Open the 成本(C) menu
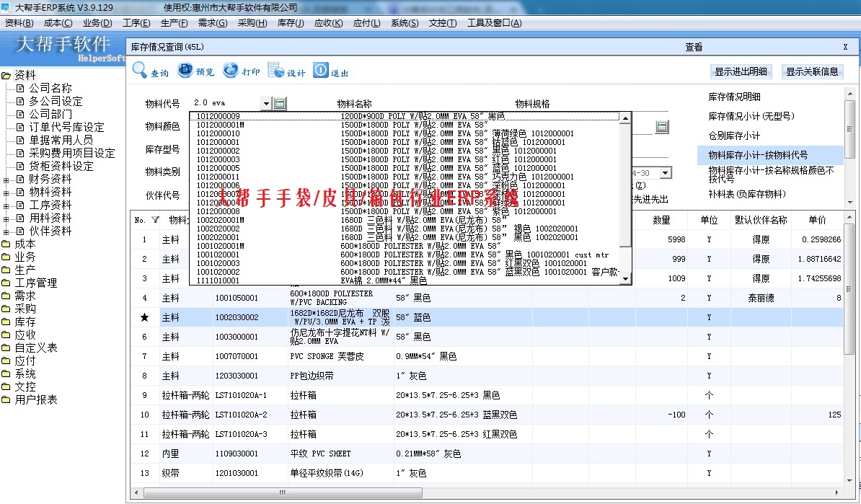This screenshot has height=504, width=861. coord(58,22)
